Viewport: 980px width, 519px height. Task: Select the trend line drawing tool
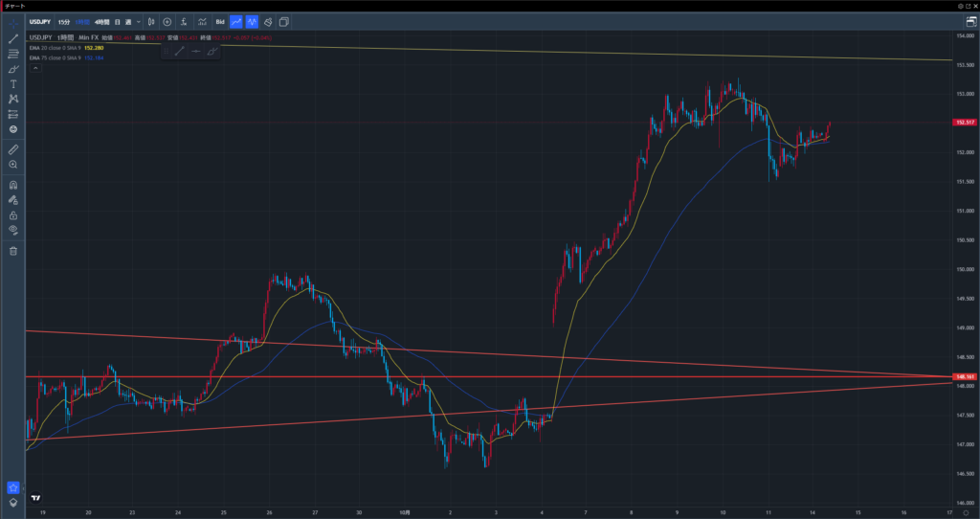[13, 38]
